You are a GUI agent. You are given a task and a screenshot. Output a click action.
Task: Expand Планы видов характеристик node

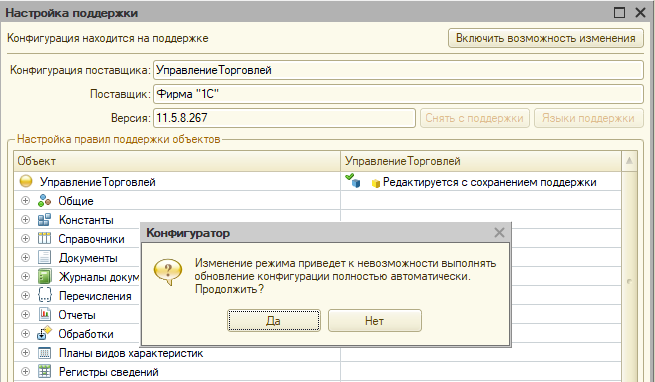pos(25,352)
